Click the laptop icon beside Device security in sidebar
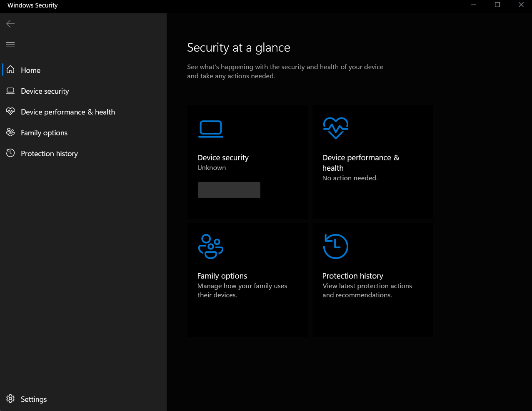 click(10, 91)
